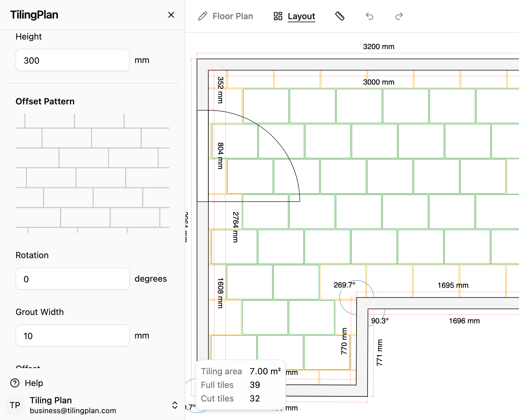Edit the tile Height field
519x420 pixels.
pyautogui.click(x=73, y=60)
